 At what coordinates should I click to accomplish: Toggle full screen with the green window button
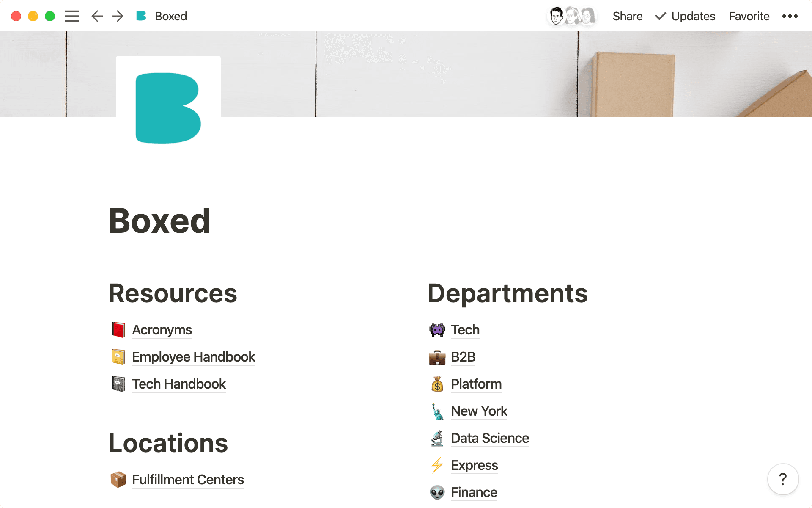coord(50,16)
